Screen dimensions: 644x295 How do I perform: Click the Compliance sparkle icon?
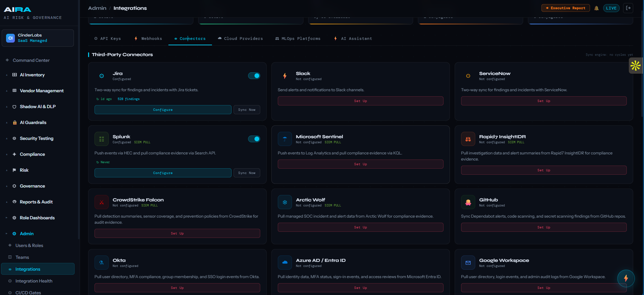tap(15, 154)
